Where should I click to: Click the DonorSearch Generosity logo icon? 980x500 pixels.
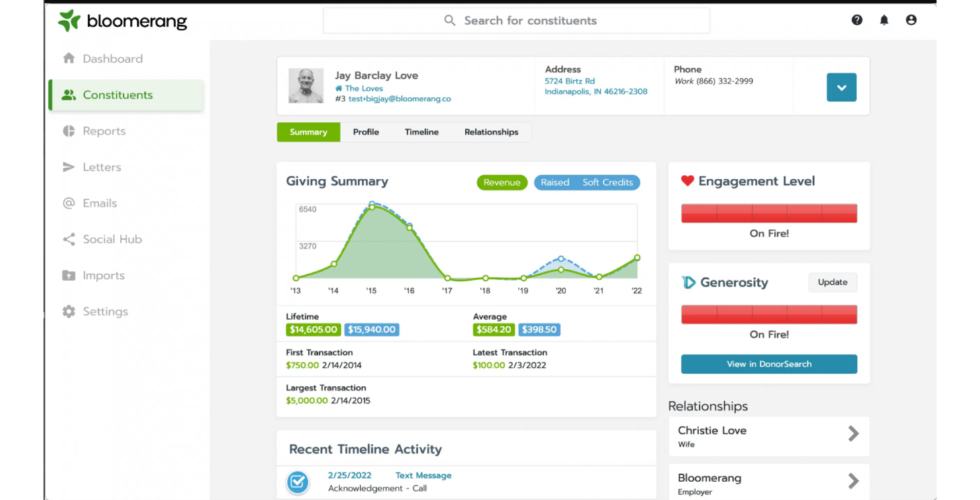pyautogui.click(x=688, y=282)
